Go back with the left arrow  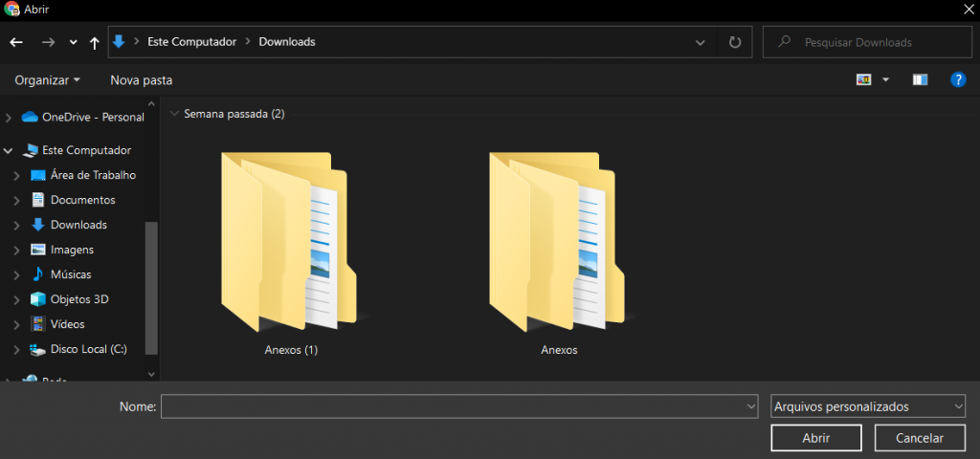tap(16, 42)
